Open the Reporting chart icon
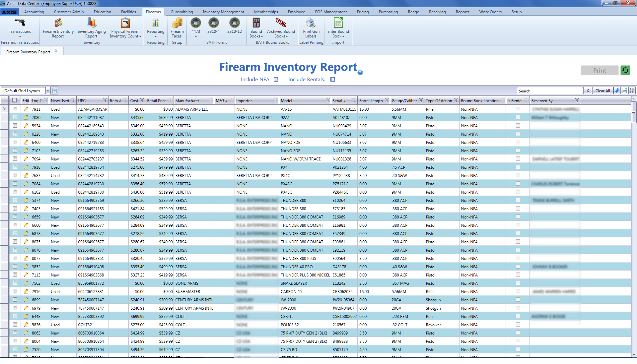637x364 pixels. point(156,23)
